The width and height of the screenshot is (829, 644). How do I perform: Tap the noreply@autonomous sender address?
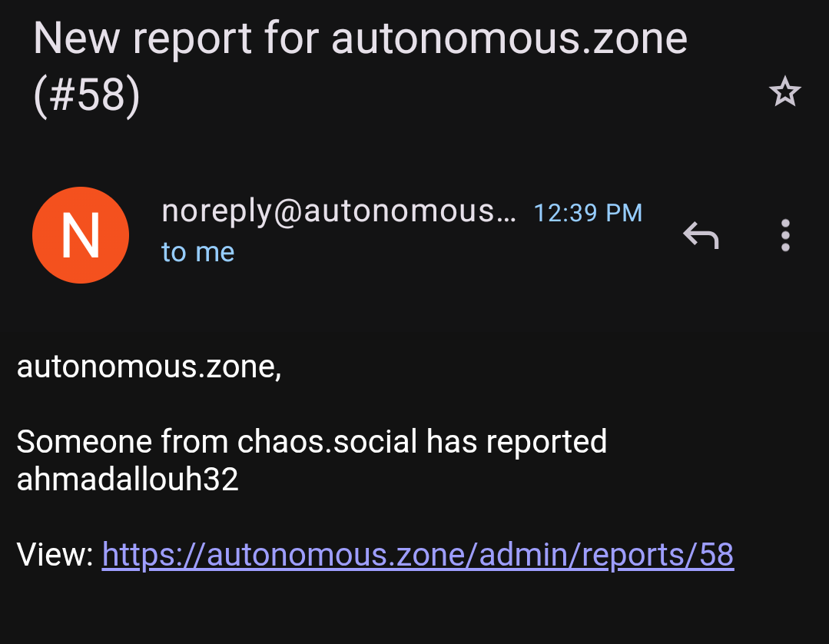coord(338,212)
